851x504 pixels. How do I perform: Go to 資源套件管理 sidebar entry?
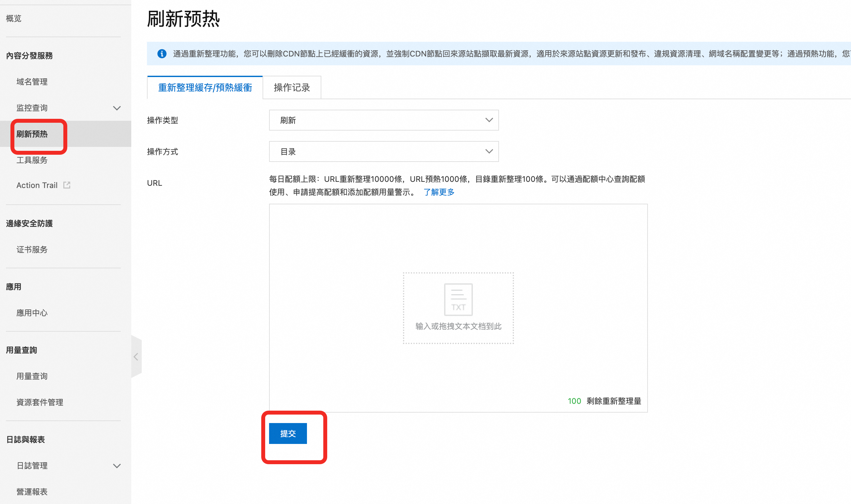(40, 402)
